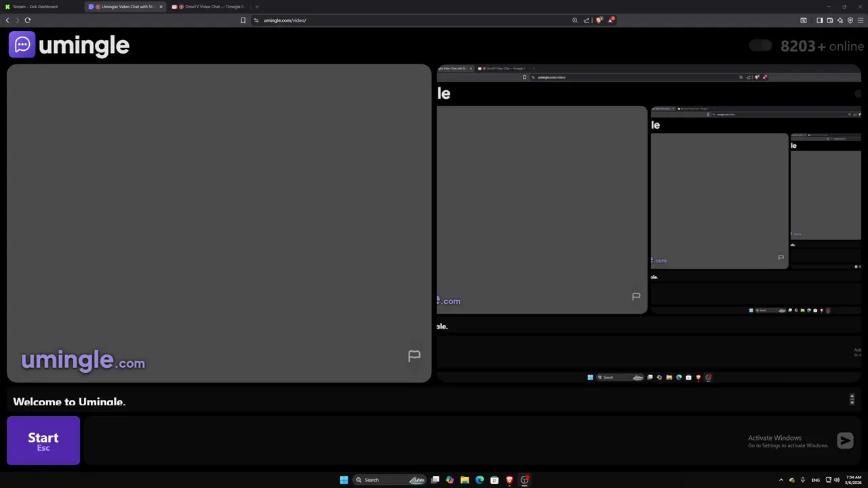Open a new browser tab
Viewport: 868px width, 488px height.
[x=256, y=7]
